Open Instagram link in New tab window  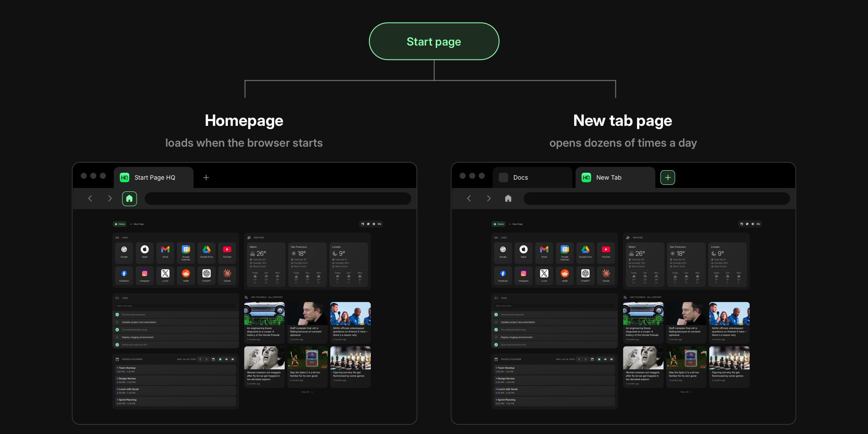[523, 276]
